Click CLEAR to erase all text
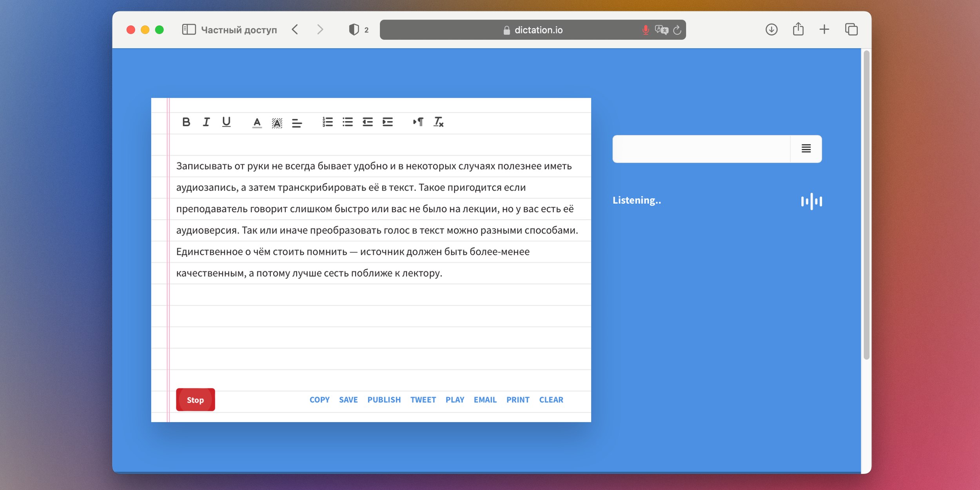This screenshot has width=980, height=490. coord(551,399)
